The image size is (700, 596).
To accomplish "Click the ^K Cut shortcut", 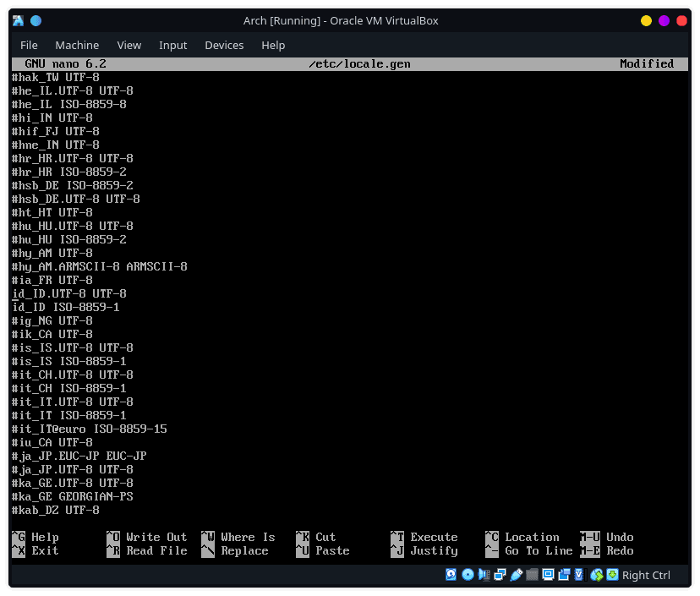I will [x=315, y=537].
